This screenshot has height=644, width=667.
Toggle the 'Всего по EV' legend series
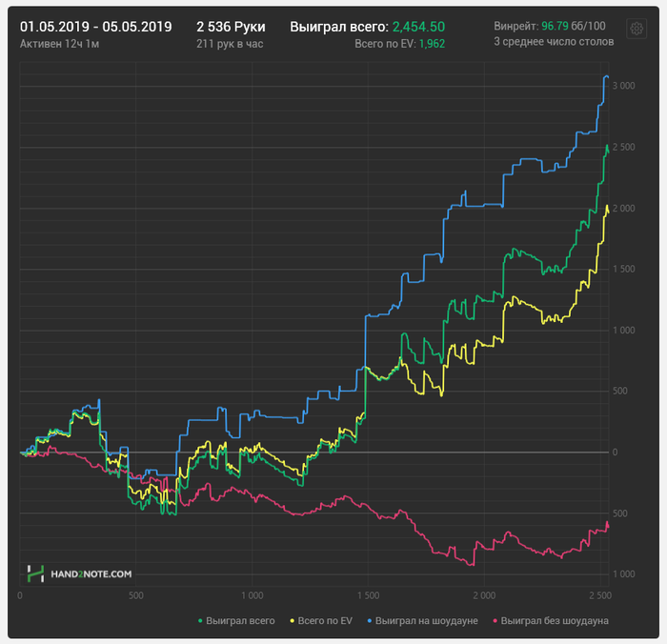(321, 620)
